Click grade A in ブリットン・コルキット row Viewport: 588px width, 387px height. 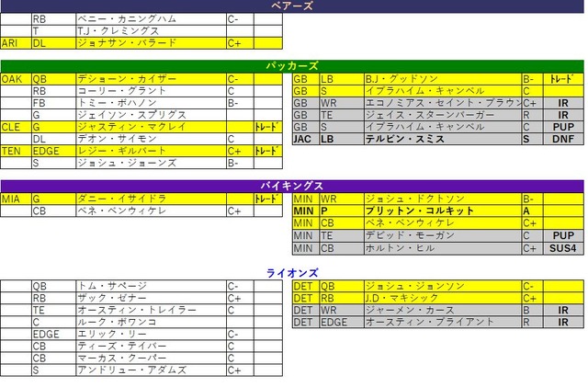pos(533,211)
